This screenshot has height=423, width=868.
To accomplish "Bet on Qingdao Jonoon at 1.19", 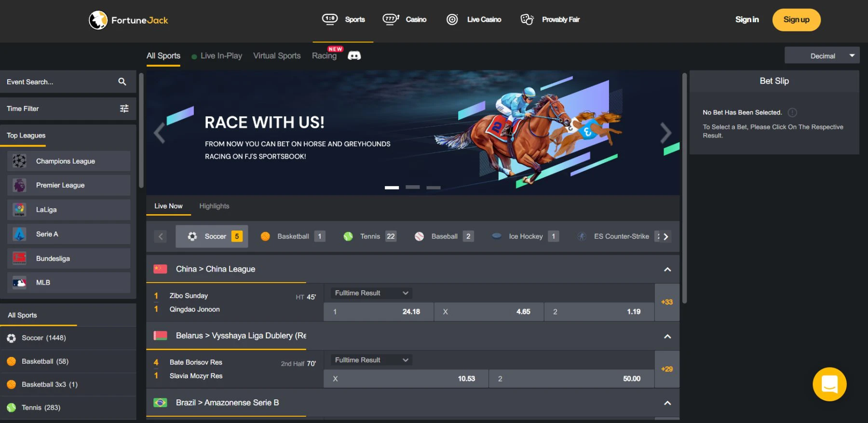I will (599, 312).
